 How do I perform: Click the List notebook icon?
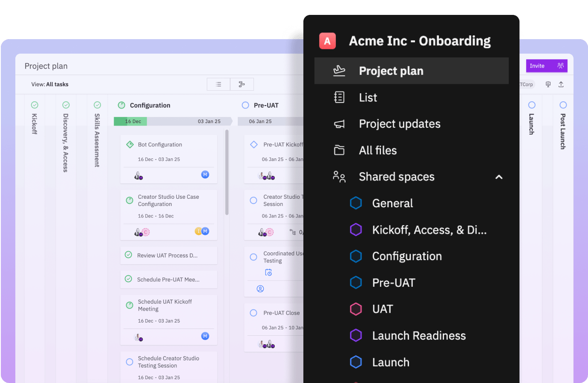339,97
